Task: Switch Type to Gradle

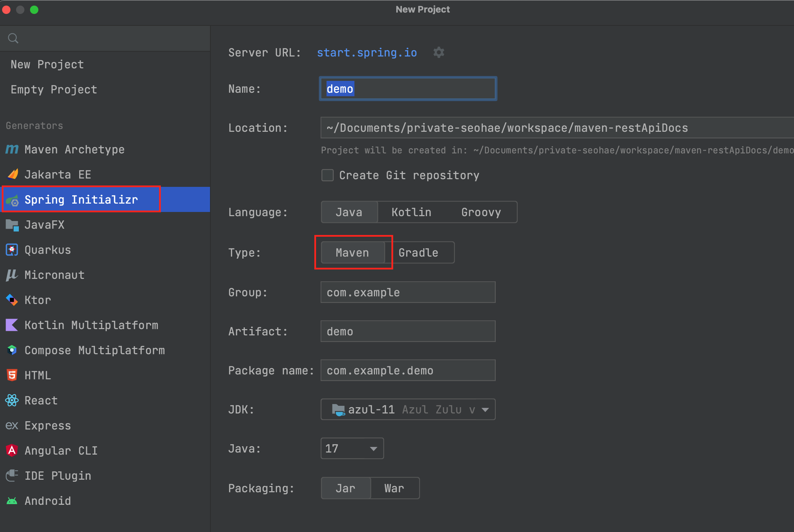Action: click(x=418, y=252)
